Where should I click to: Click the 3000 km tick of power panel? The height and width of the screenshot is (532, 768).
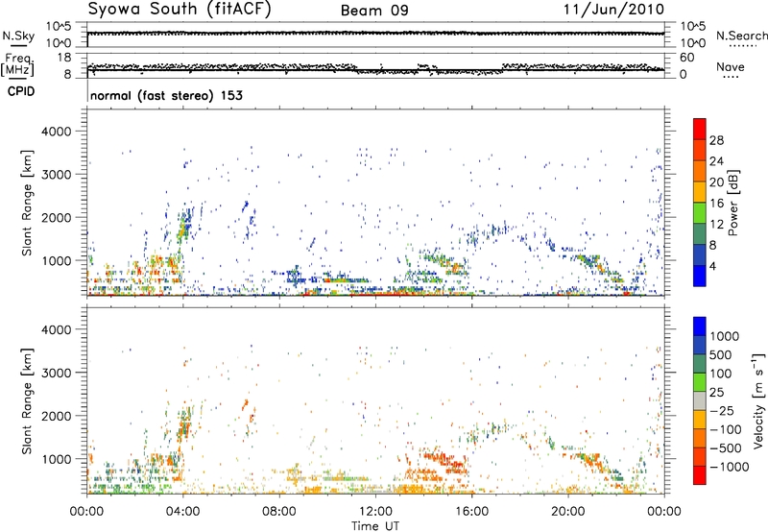coord(57,175)
